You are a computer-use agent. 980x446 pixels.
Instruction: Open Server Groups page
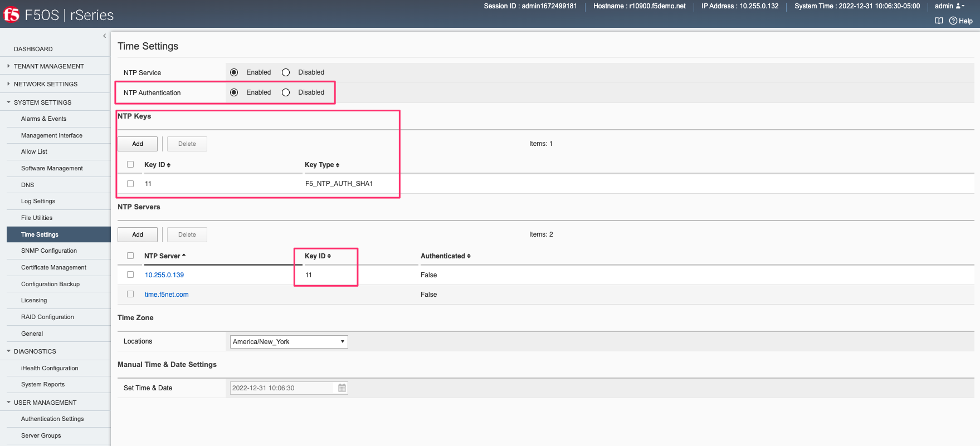tap(41, 435)
